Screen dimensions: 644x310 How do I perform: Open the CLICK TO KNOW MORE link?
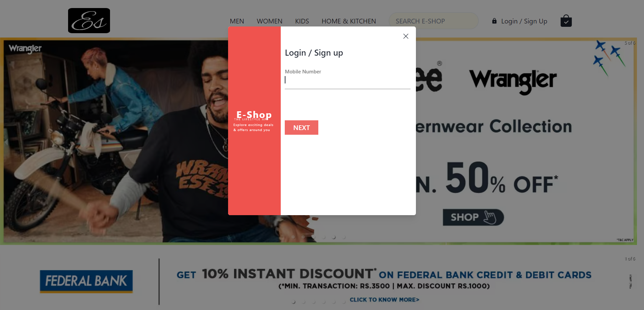[x=384, y=300]
